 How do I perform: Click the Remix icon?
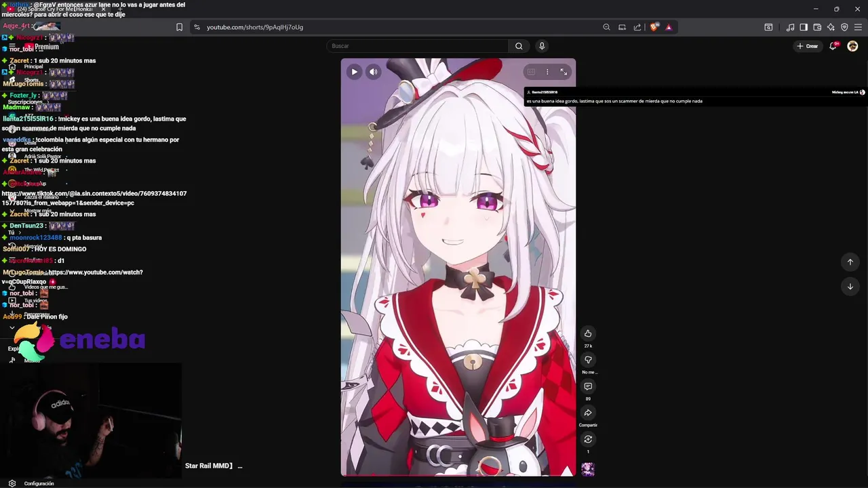coord(588,439)
